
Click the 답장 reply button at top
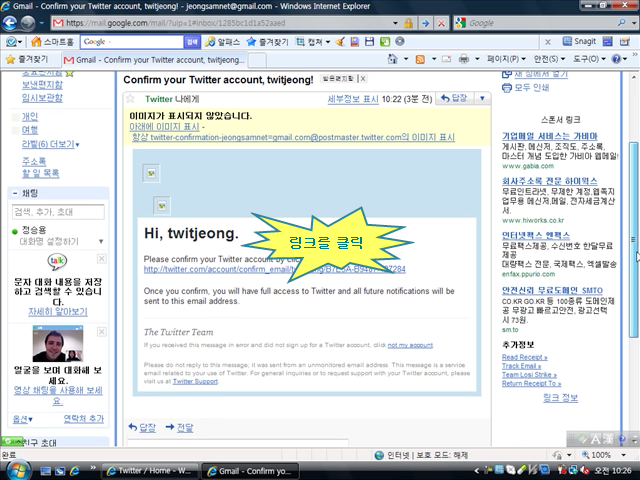click(x=455, y=98)
